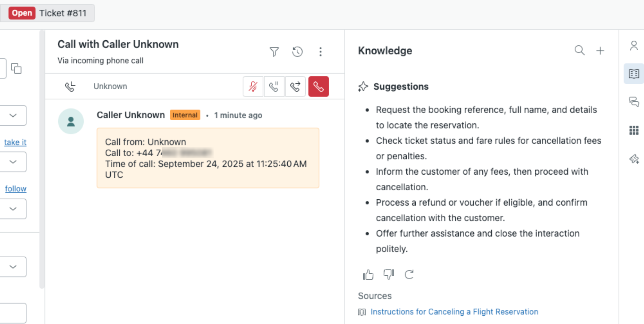Open Instructions for Canceling a Flight Reservation
Screen dimensions: 644x324
pos(454,312)
